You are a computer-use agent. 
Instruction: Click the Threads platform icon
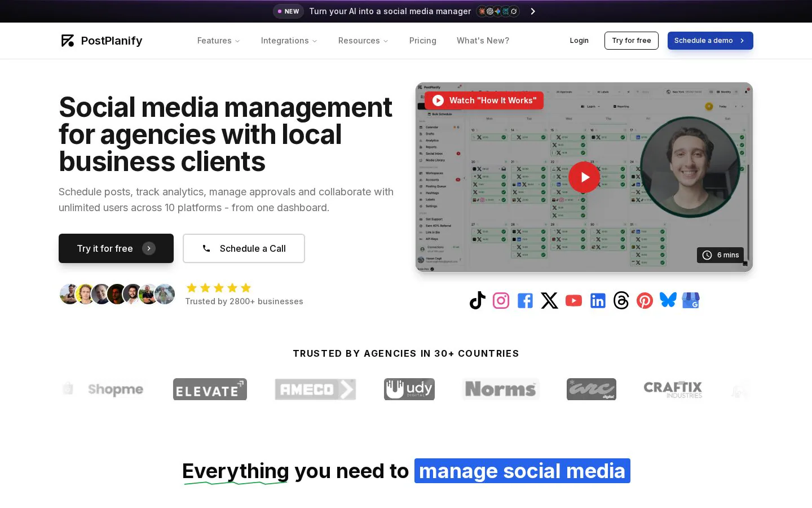coord(621,300)
